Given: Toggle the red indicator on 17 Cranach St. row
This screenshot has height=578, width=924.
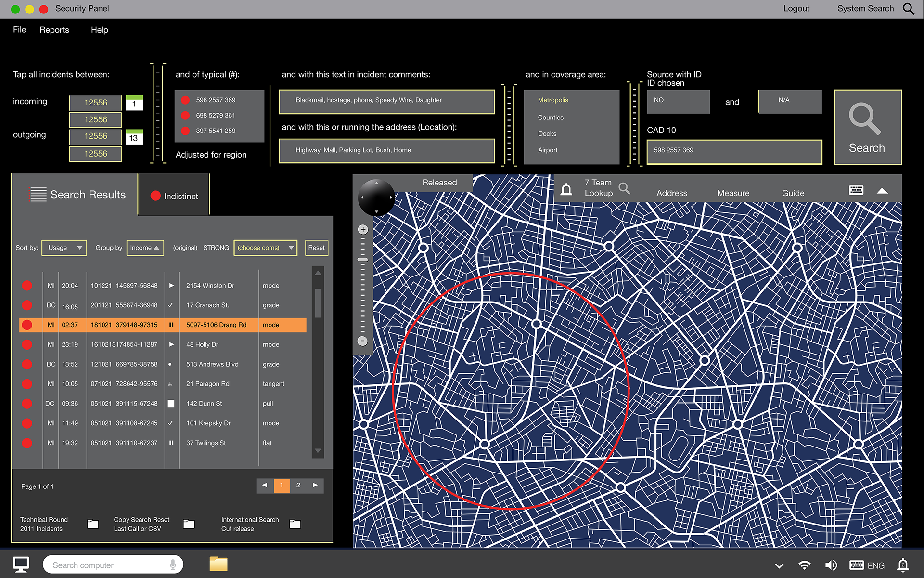Looking at the screenshot, I should tap(27, 305).
